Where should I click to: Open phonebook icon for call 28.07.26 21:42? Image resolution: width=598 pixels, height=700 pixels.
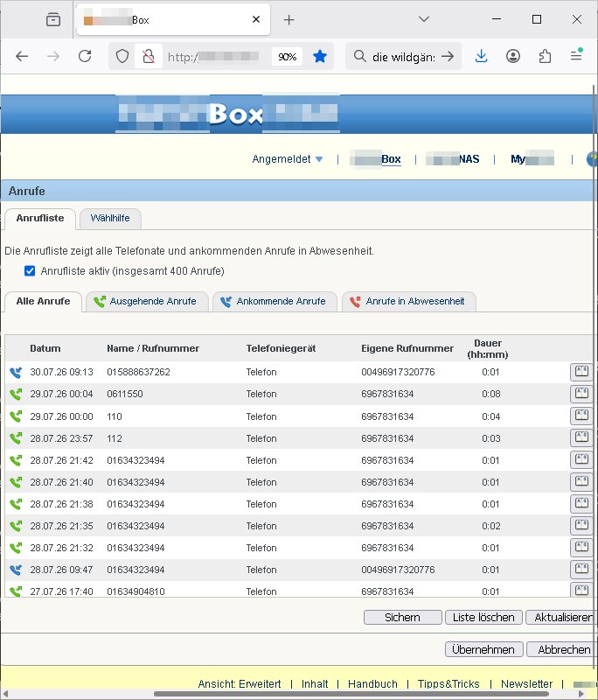pyautogui.click(x=581, y=458)
